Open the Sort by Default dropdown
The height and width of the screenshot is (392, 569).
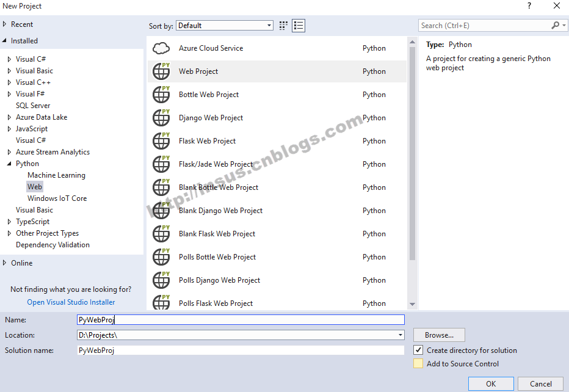(225, 26)
